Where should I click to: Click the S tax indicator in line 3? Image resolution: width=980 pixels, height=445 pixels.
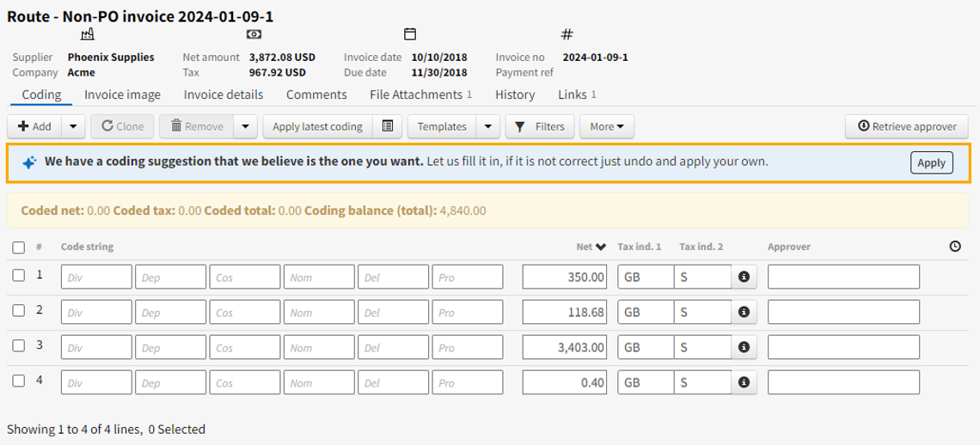click(x=703, y=347)
